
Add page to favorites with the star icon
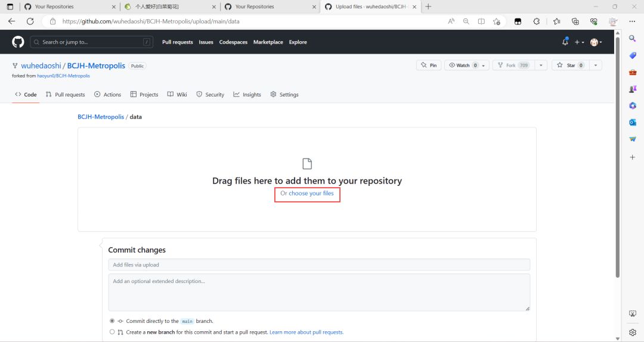tap(497, 21)
